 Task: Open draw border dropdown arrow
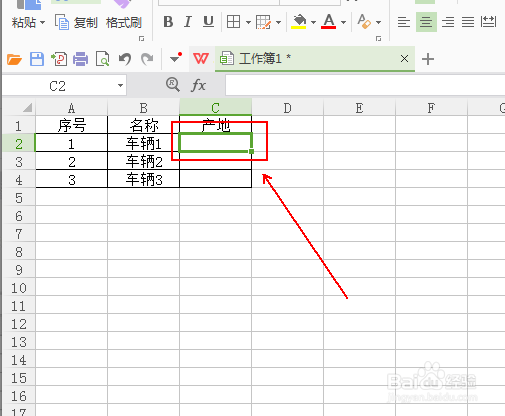(278, 23)
